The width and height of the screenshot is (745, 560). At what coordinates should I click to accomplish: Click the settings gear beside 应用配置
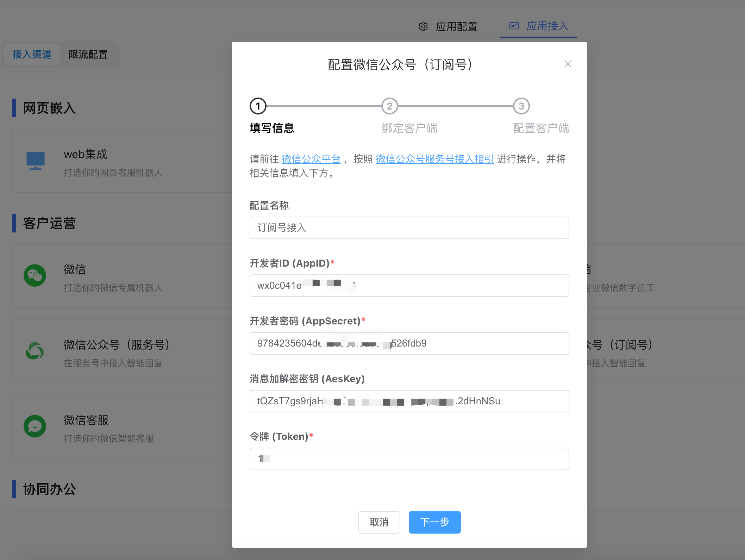tap(423, 26)
